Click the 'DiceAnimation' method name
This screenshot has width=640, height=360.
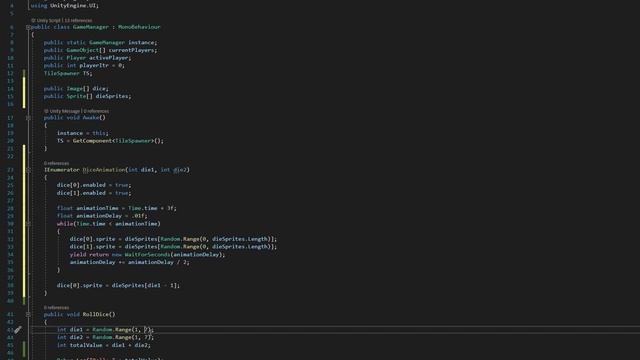pyautogui.click(x=104, y=170)
